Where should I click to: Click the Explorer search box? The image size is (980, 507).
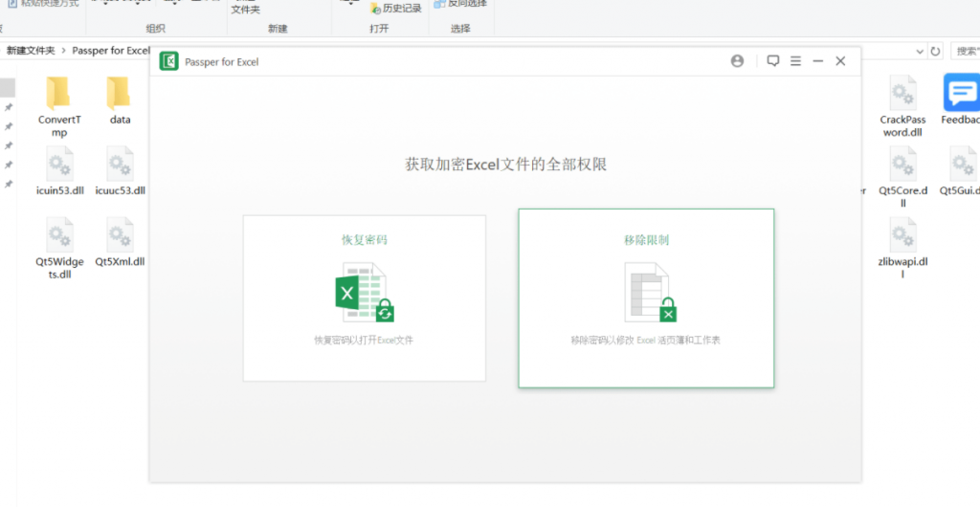[x=966, y=52]
